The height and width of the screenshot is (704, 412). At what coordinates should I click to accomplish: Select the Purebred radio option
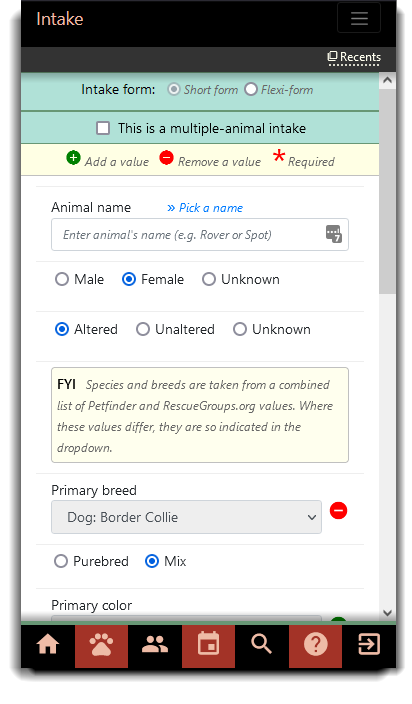click(x=61, y=561)
